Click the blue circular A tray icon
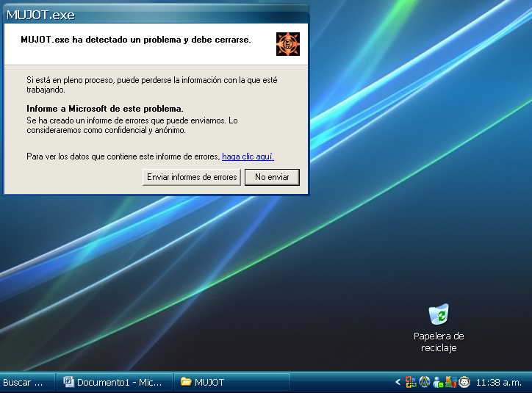Screen dimensions: 532x393 click(425, 382)
